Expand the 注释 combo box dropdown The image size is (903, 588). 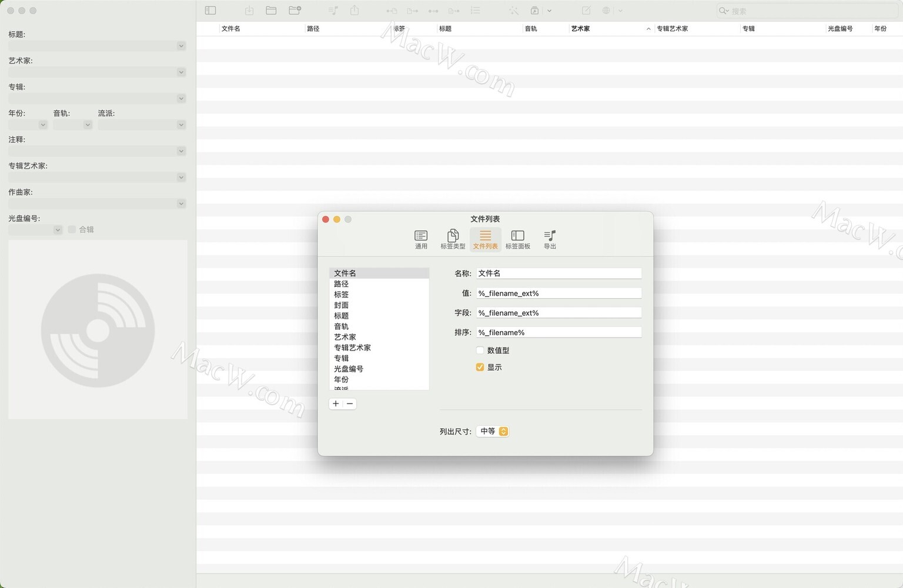tap(181, 151)
